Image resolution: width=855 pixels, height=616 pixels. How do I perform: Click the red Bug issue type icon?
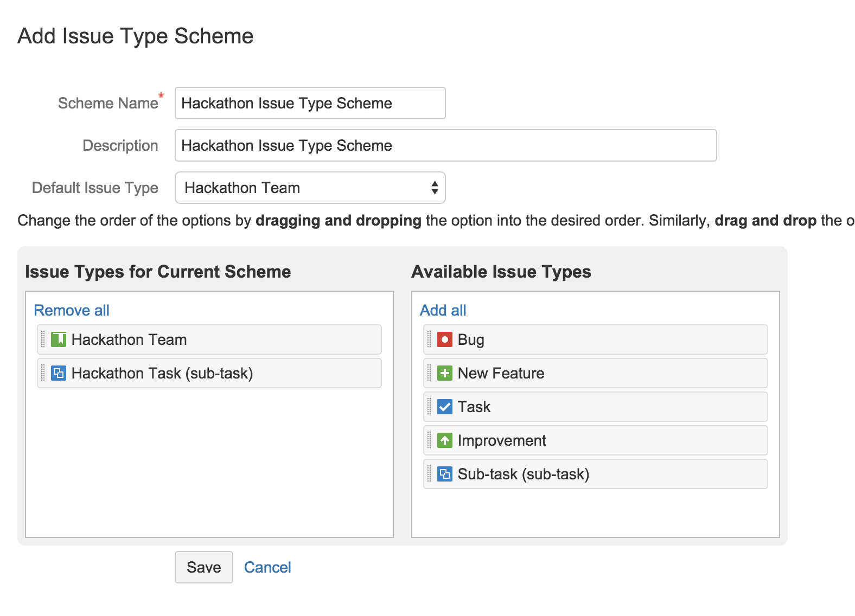pos(444,339)
